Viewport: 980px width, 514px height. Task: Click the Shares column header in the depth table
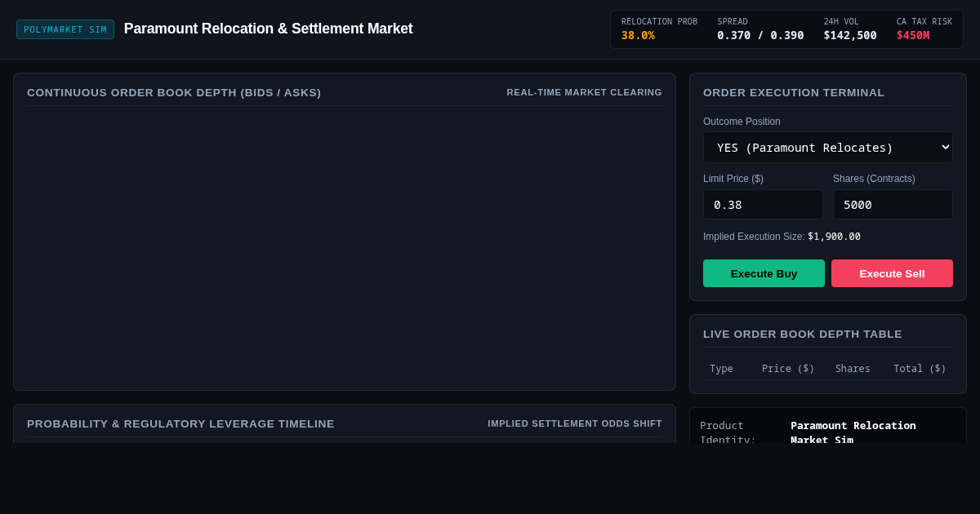(x=853, y=369)
